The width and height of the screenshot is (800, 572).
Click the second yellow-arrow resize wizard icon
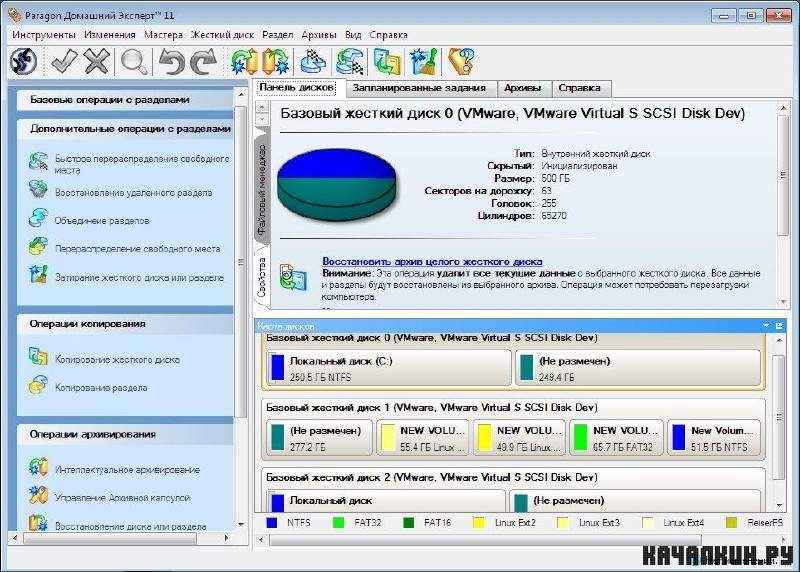tap(276, 62)
